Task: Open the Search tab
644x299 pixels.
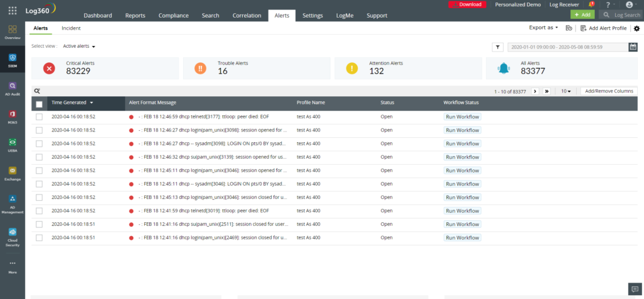Action: [210, 16]
